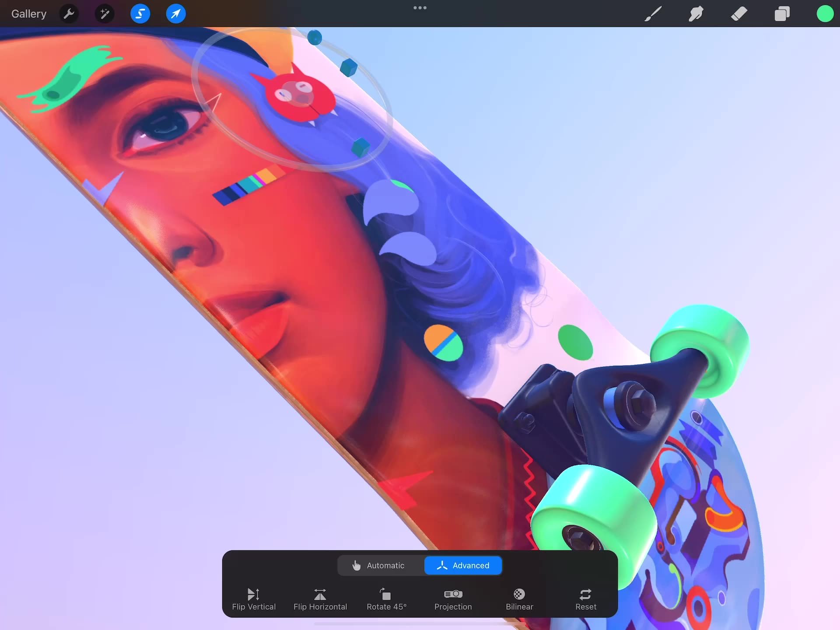Flip the selection vertically

click(254, 599)
